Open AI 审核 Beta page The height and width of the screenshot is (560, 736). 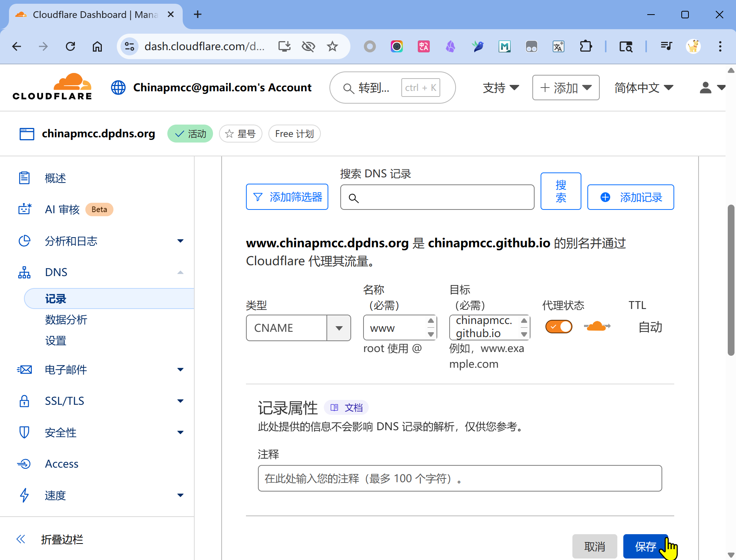pyautogui.click(x=63, y=209)
